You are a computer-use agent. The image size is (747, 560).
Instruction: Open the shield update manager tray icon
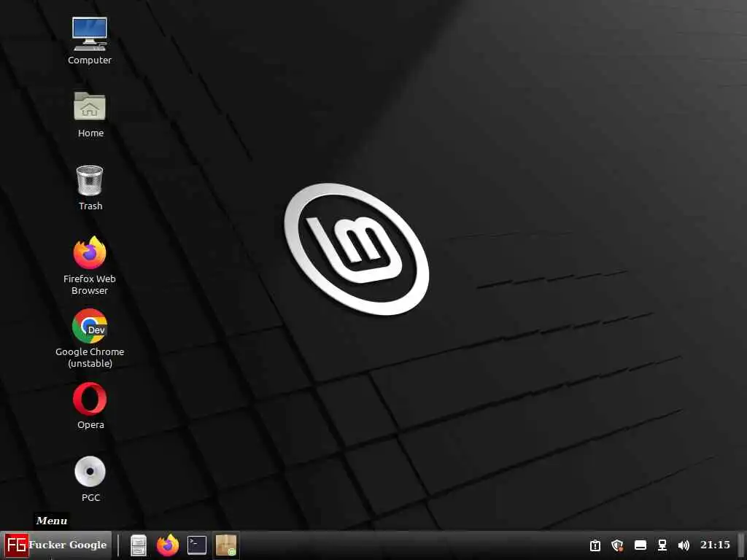pyautogui.click(x=617, y=545)
